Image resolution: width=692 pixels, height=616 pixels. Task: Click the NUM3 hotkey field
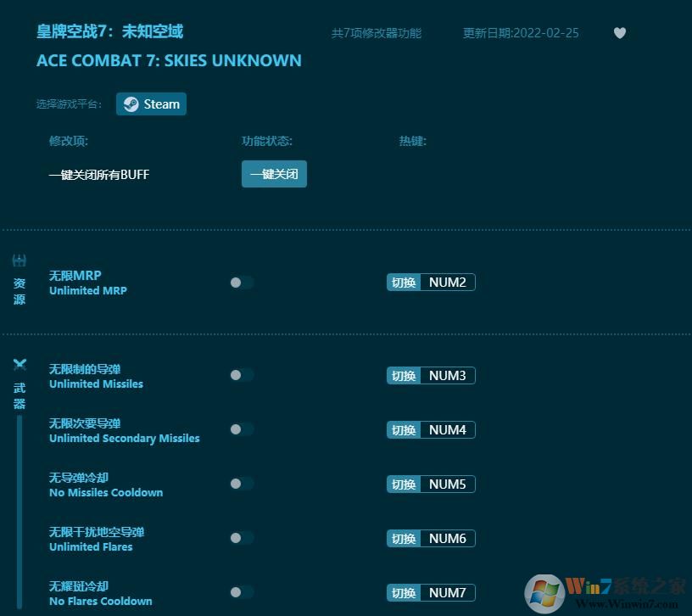pyautogui.click(x=448, y=375)
